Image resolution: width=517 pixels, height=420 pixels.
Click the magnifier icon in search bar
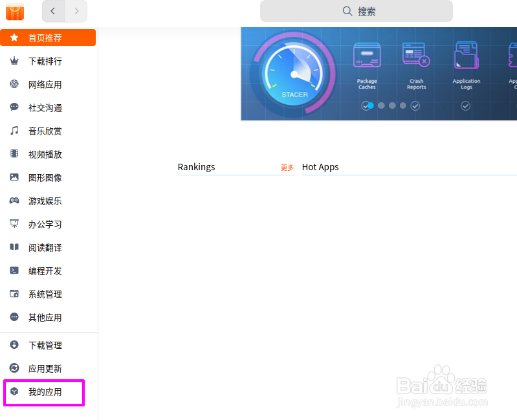pos(347,11)
